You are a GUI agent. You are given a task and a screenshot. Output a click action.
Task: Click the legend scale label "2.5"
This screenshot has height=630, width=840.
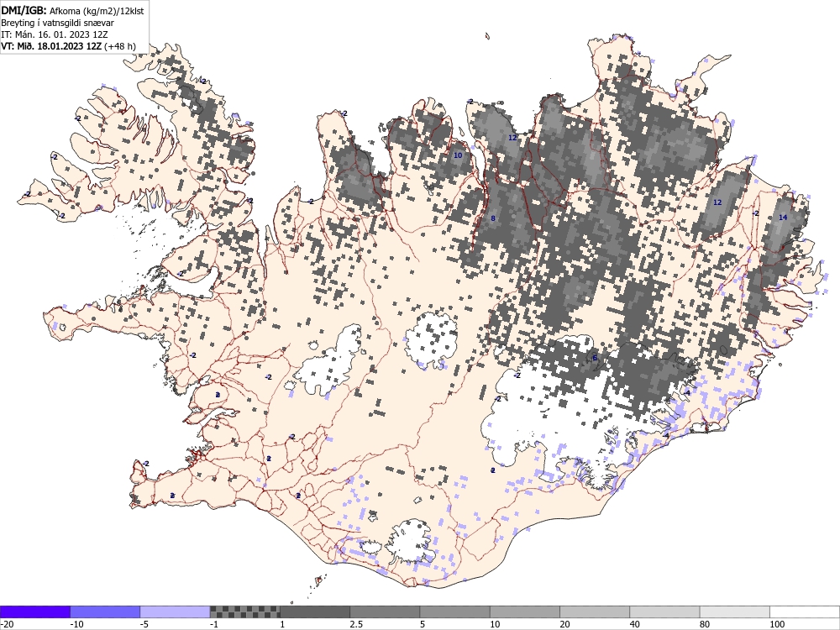[356, 624]
